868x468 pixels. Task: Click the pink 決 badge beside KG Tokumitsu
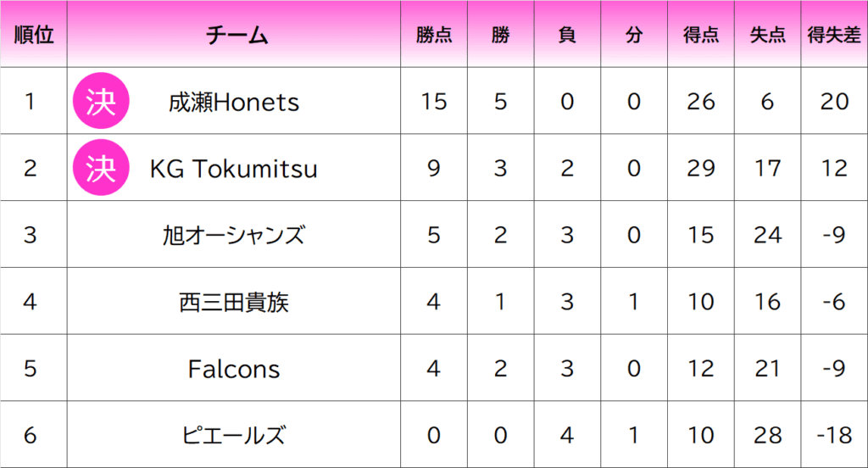coord(101,168)
